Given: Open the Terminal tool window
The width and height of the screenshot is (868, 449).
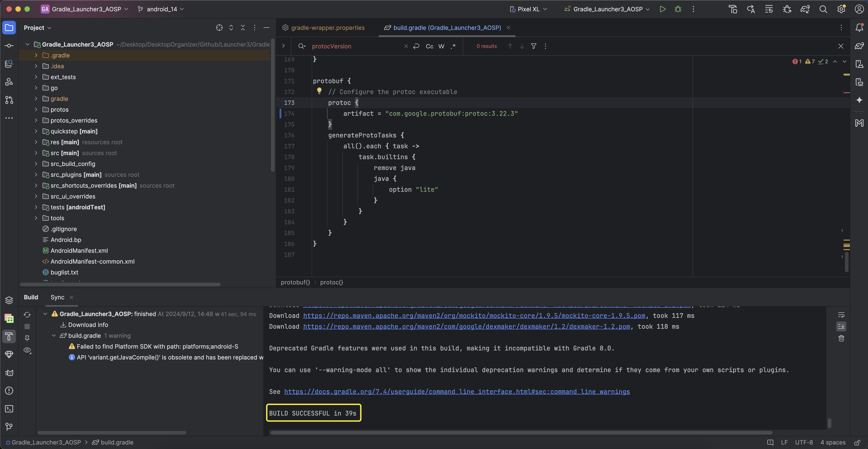Looking at the screenshot, I should (9, 409).
